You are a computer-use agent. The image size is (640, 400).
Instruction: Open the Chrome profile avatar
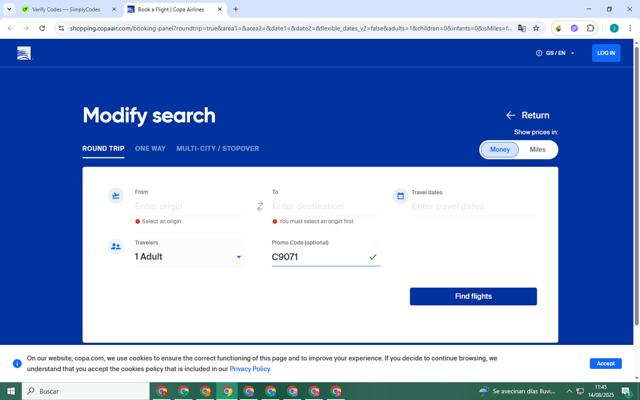click(614, 28)
